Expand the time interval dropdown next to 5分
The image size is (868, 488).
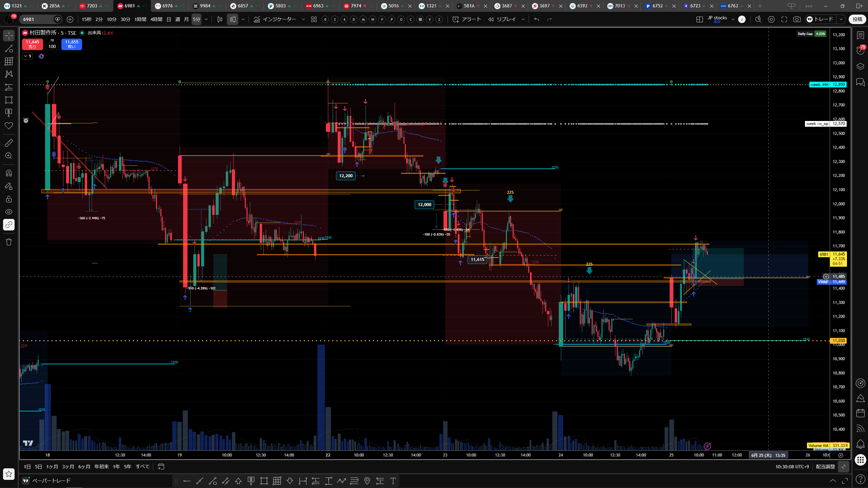206,19
